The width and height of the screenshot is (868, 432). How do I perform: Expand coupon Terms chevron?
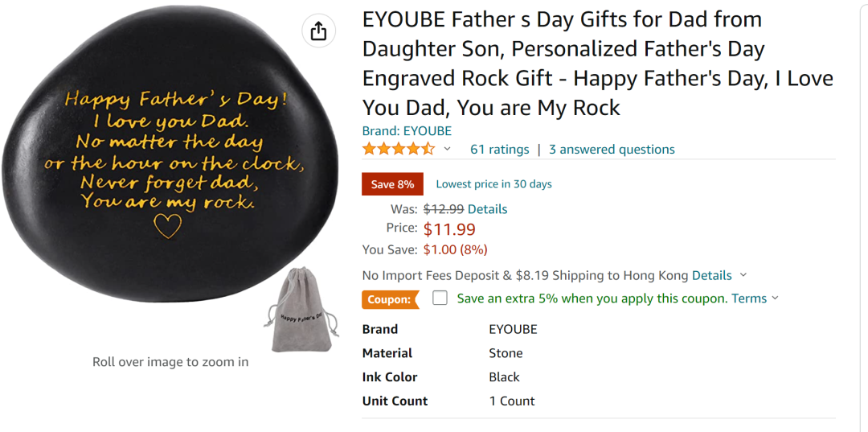tap(775, 298)
